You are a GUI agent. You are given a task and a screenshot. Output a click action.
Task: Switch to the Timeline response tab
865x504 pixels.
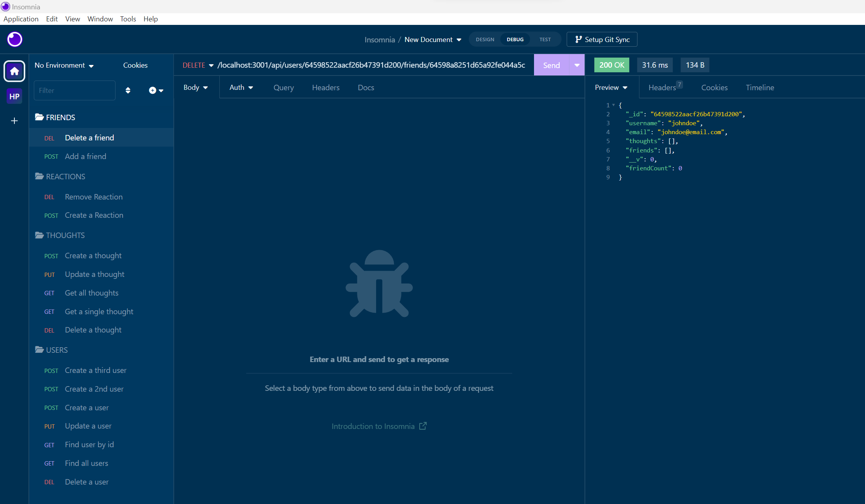pyautogui.click(x=760, y=87)
